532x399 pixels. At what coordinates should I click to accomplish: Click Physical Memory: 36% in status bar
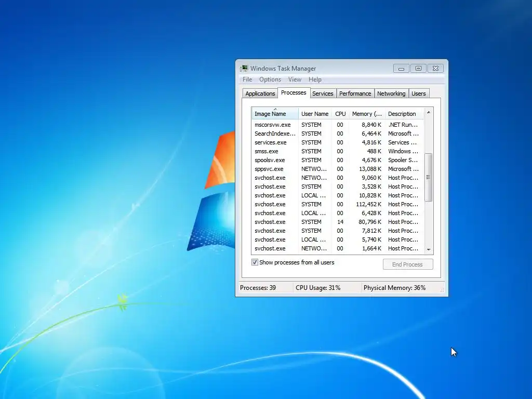395,288
